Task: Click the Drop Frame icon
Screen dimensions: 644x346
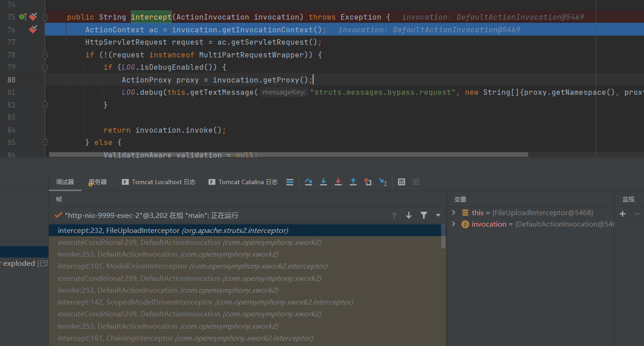Action: click(368, 182)
